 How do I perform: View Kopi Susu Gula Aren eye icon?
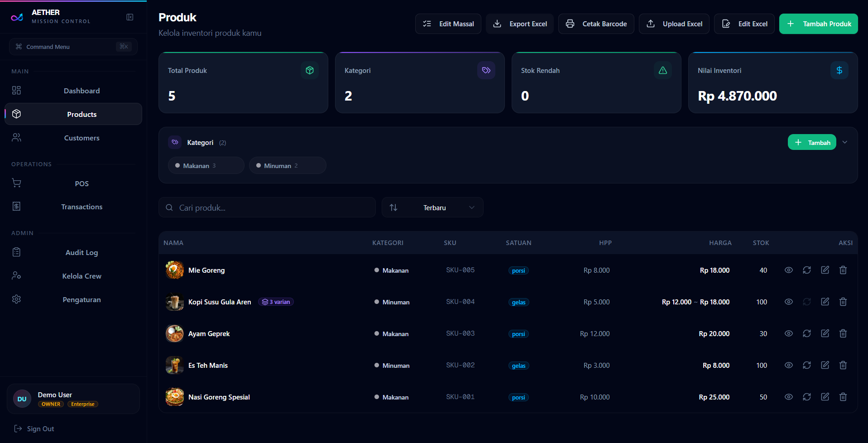pyautogui.click(x=789, y=302)
